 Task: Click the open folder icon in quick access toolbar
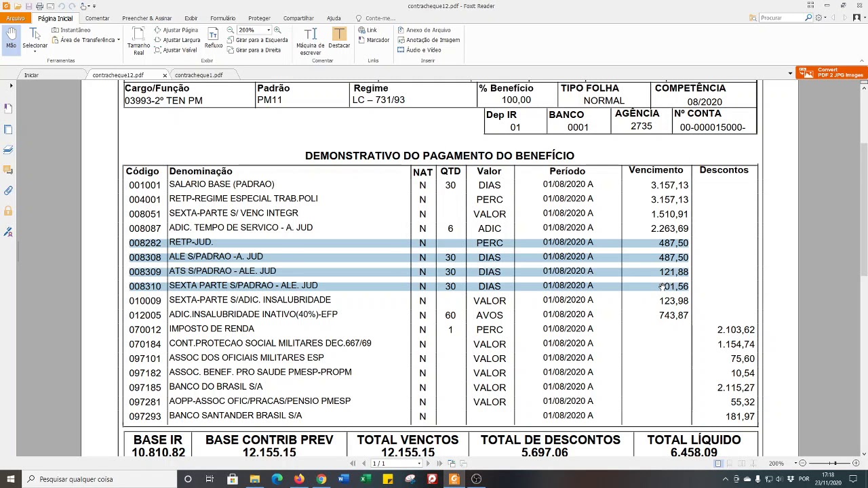pos(18,6)
